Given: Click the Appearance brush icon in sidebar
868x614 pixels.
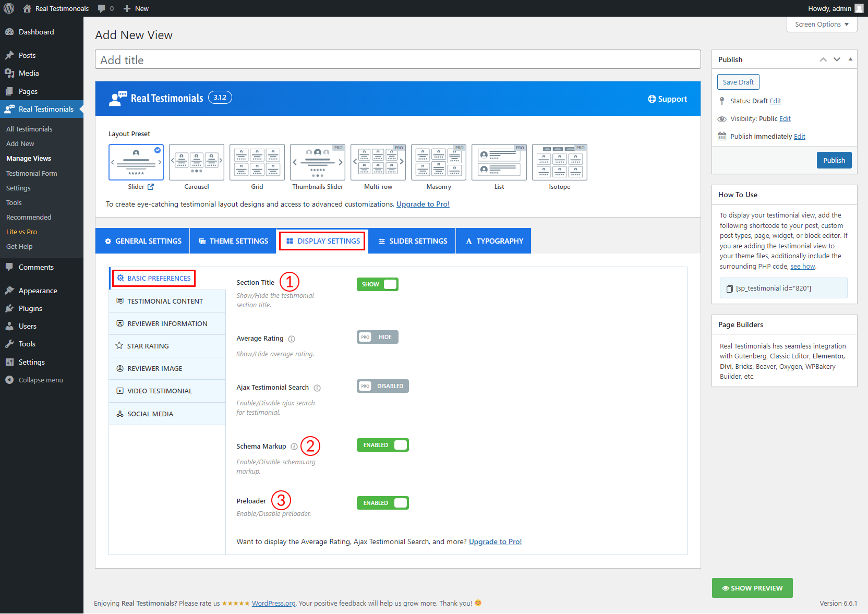Looking at the screenshot, I should (x=9, y=291).
